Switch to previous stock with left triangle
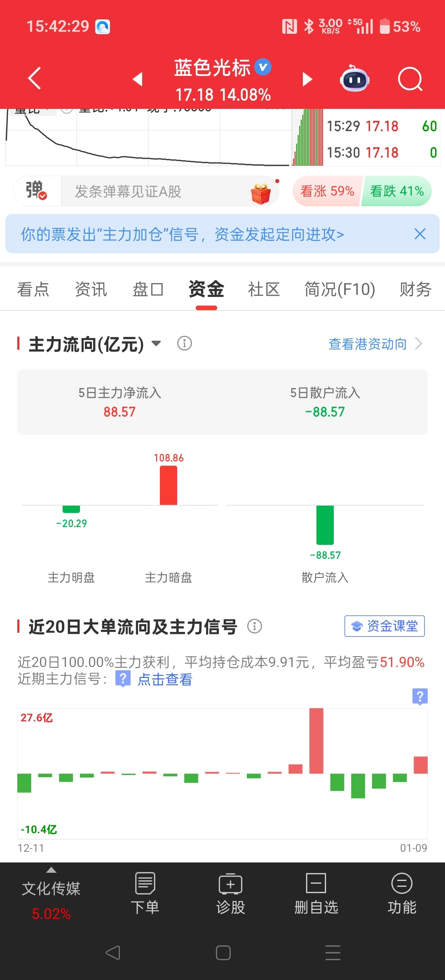Screen dimensions: 445x980 [x=138, y=79]
